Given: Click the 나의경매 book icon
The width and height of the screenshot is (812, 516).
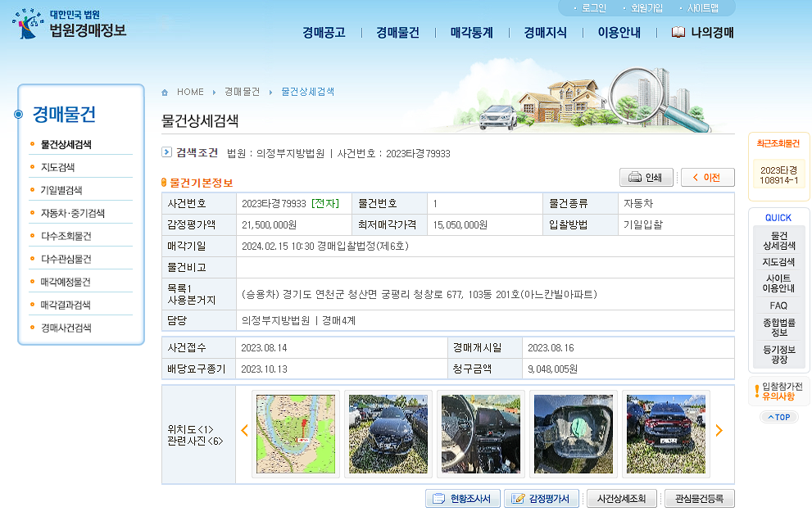Looking at the screenshot, I should click(x=677, y=33).
